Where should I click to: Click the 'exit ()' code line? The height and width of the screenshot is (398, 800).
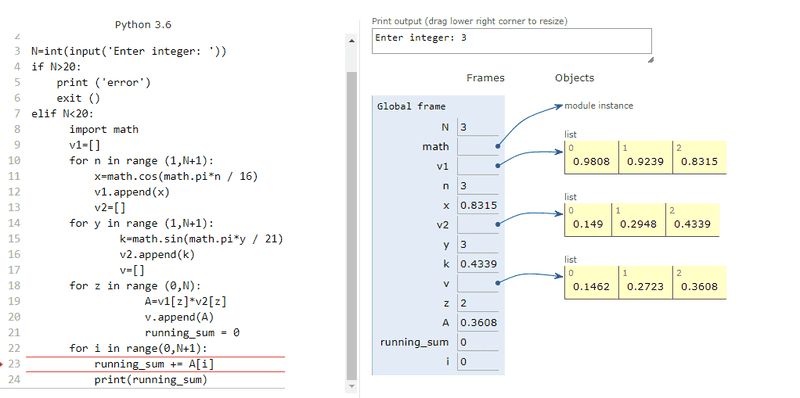(78, 98)
